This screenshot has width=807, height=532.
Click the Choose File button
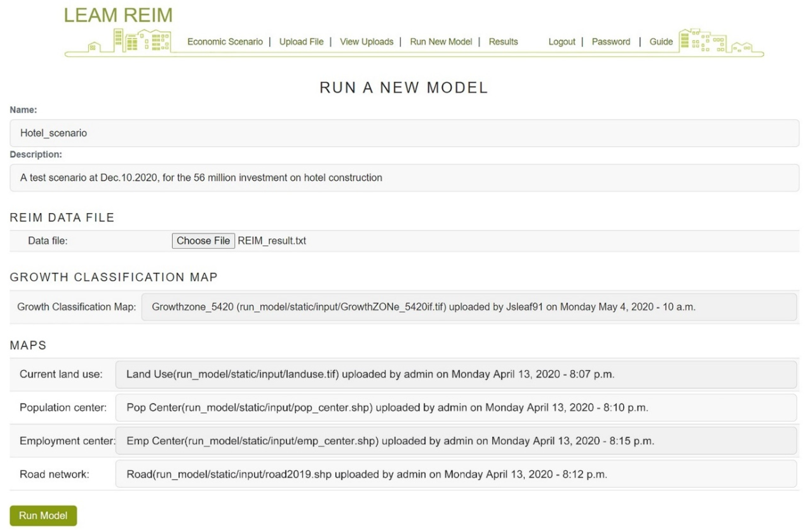[x=203, y=241]
